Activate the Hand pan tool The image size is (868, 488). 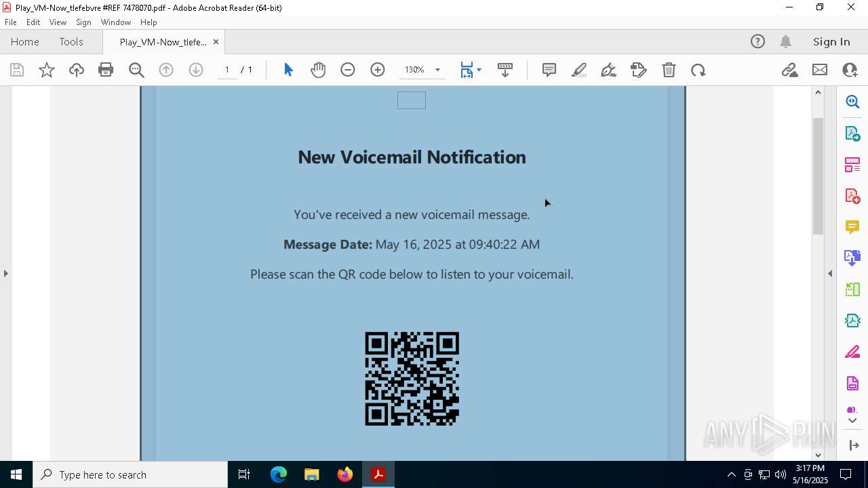click(318, 70)
